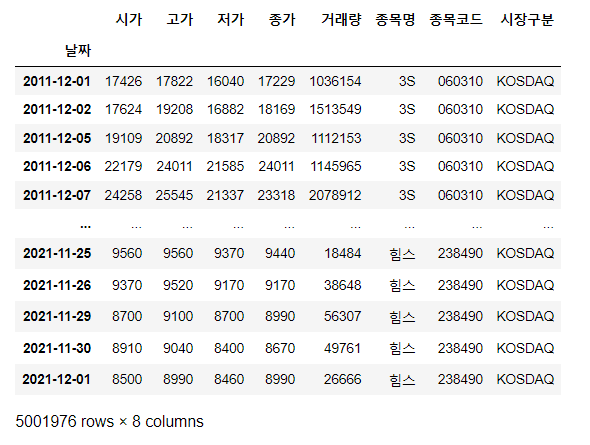Screen dimensions: 590x445
Task: Select the 2011-12-02 date row label
Action: [x=57, y=109]
